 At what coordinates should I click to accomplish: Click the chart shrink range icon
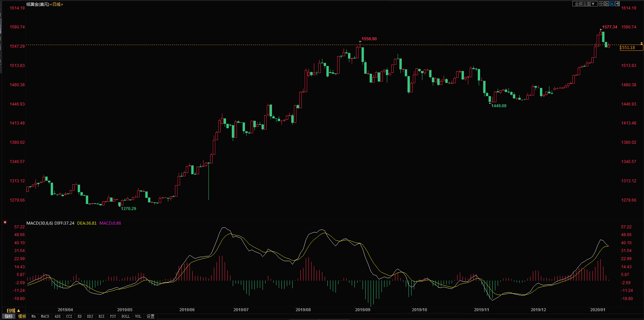[606, 4]
